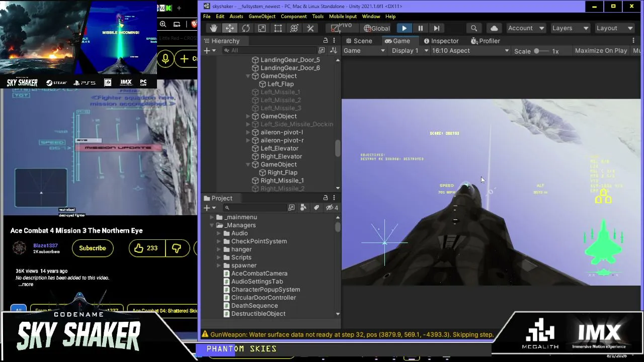Screen dimensions: 644x362
Task: Adjust the Game view Scale slider
Action: click(542, 51)
